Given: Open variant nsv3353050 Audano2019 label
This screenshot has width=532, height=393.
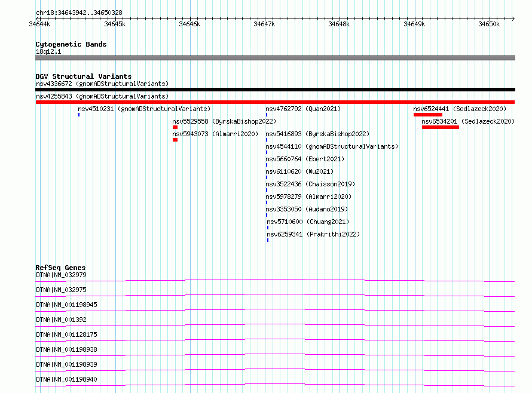Looking at the screenshot, I should (307, 209).
